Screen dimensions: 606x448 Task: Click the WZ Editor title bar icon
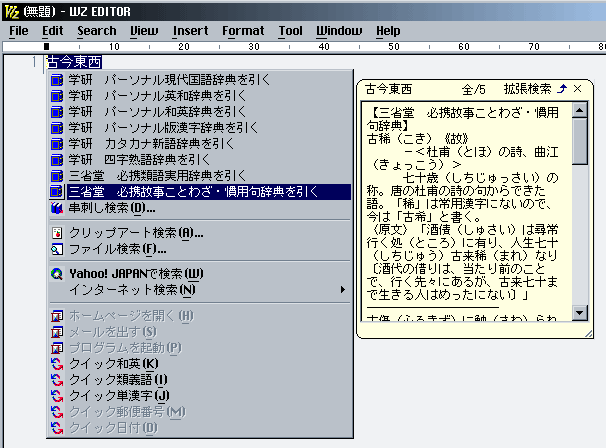12,12
